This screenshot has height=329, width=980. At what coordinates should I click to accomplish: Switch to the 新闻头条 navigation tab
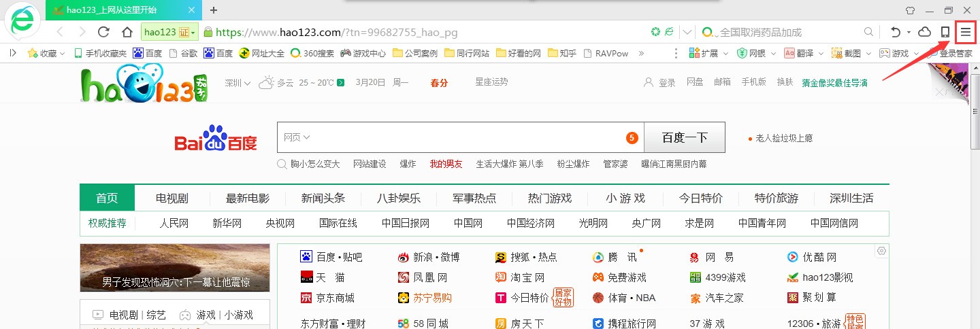point(323,198)
